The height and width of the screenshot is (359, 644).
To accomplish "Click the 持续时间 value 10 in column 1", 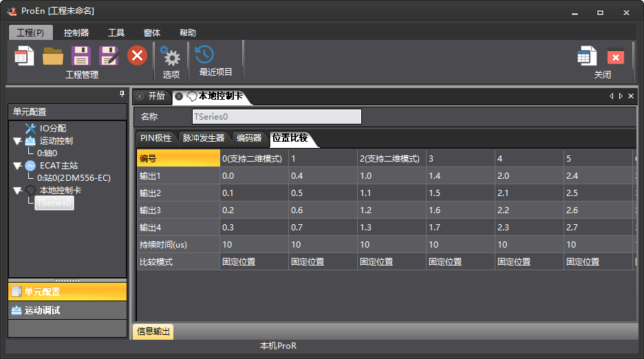I will [323, 245].
